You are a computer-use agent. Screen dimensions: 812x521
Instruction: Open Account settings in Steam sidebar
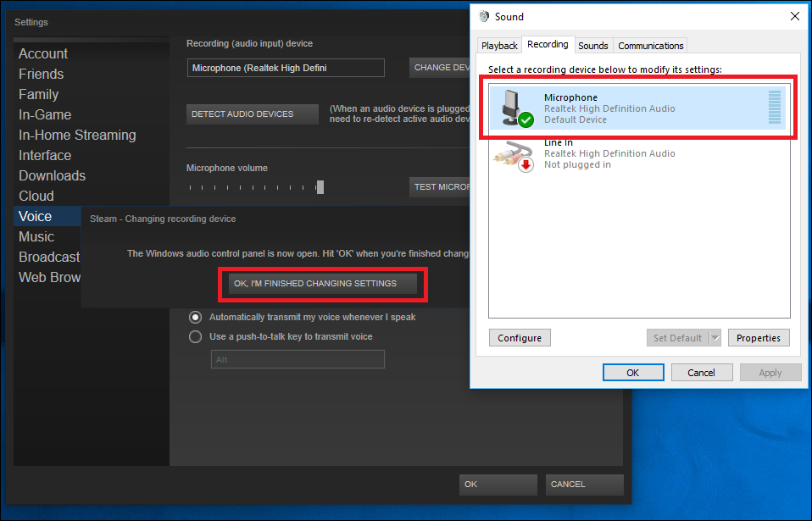pyautogui.click(x=43, y=54)
